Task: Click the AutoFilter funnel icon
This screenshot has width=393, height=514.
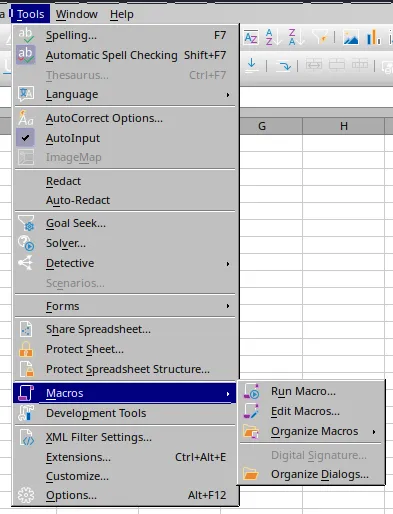Action: coord(320,37)
